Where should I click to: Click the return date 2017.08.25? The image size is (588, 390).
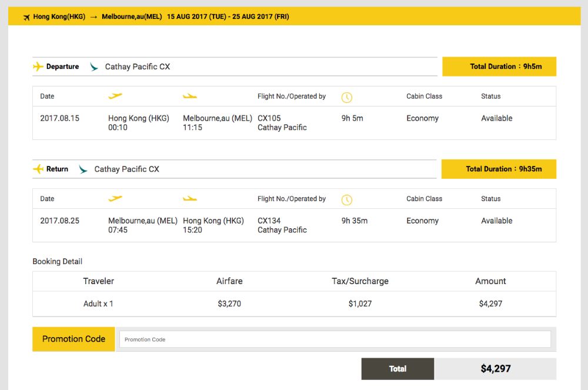59,221
